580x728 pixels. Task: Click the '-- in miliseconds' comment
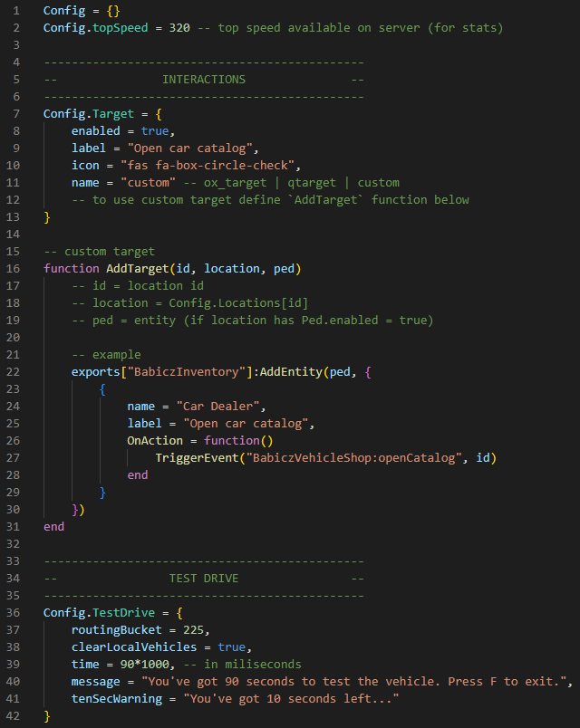(242, 664)
